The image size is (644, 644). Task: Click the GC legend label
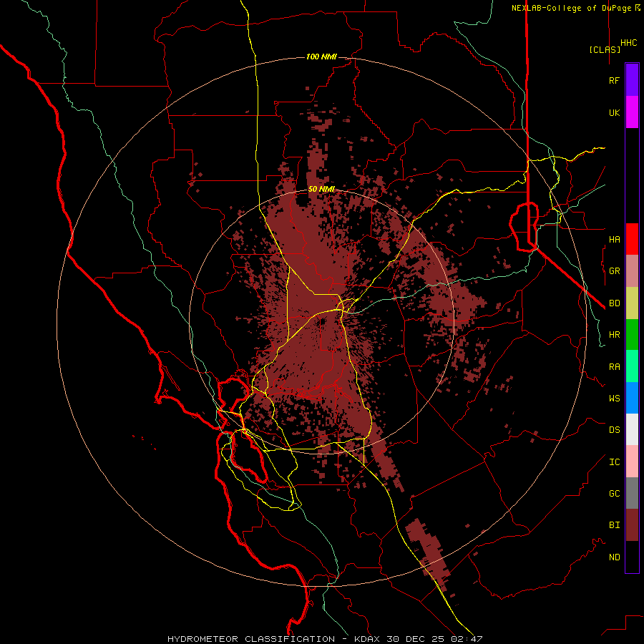click(615, 494)
